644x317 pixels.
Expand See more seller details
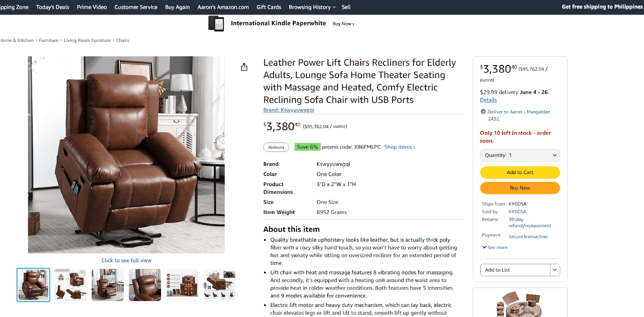[x=495, y=247]
